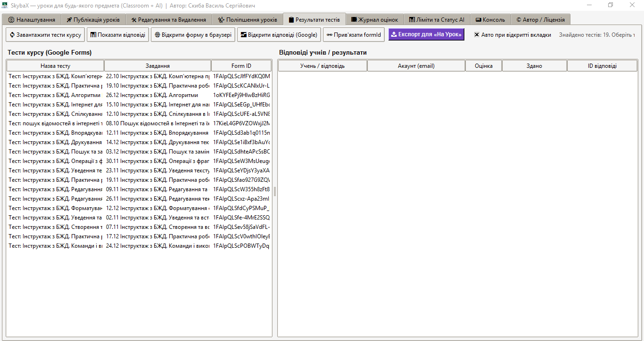Show the Автор / Ліцензія tab

click(x=540, y=20)
